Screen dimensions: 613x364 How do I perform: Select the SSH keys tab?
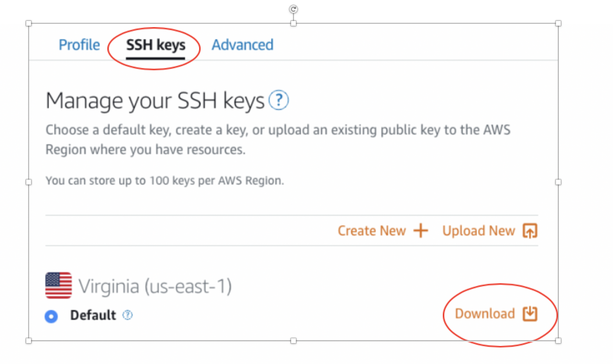155,45
